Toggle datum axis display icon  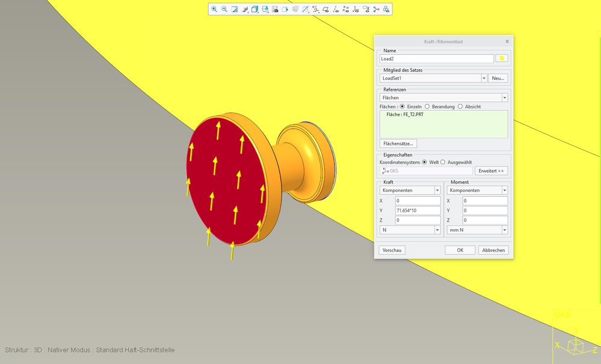click(336, 9)
